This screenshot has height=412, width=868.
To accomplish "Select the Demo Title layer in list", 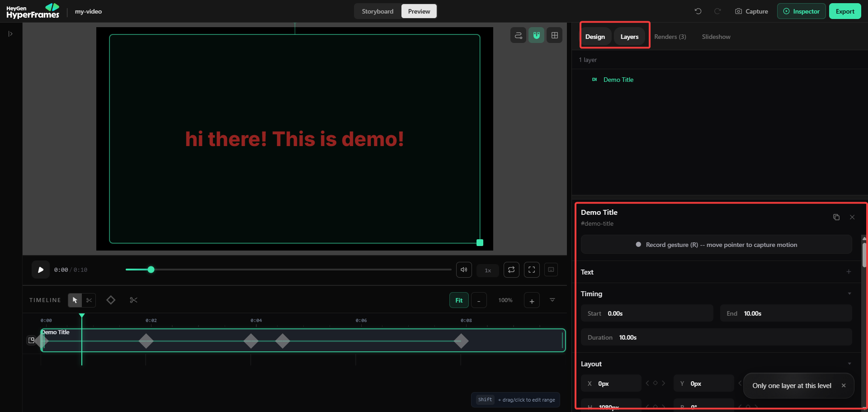I will (x=618, y=80).
